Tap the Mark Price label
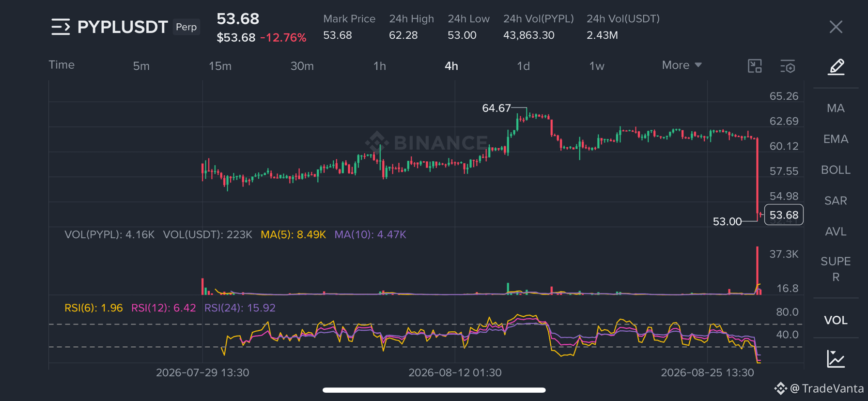 point(349,19)
